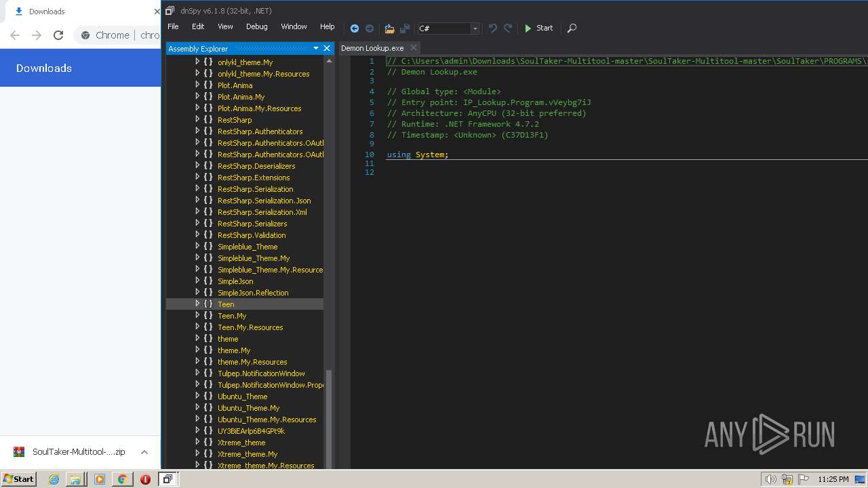Open the Help menu
Viewport: 868px width, 488px height.
click(328, 26)
